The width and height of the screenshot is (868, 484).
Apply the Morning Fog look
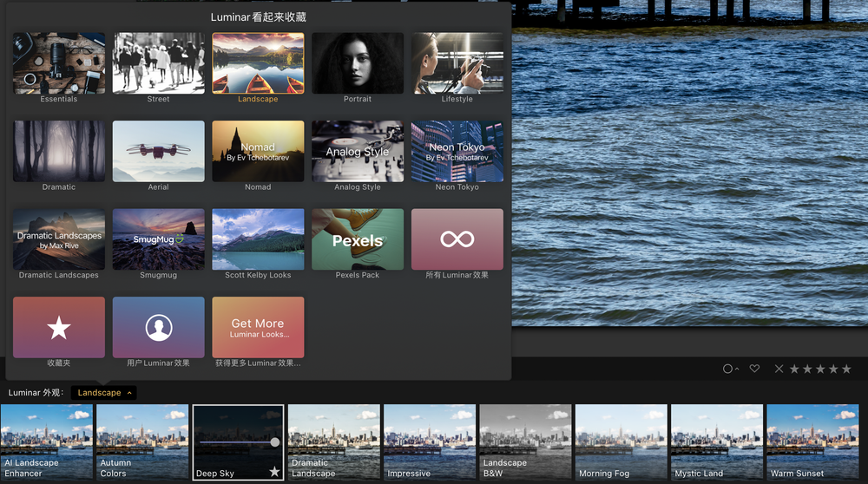tap(621, 442)
